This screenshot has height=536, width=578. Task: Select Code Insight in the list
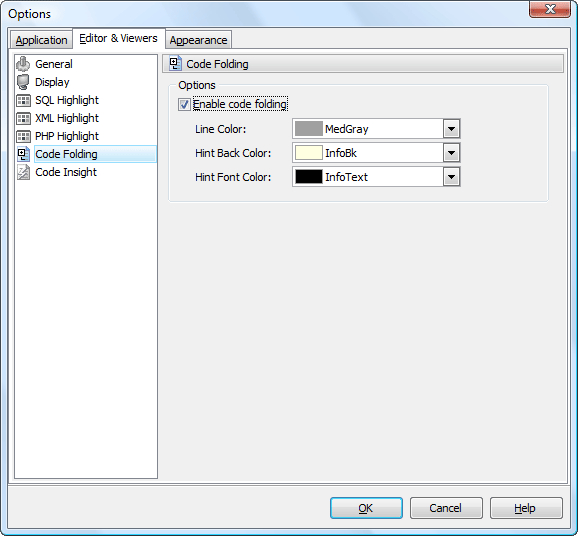66,172
